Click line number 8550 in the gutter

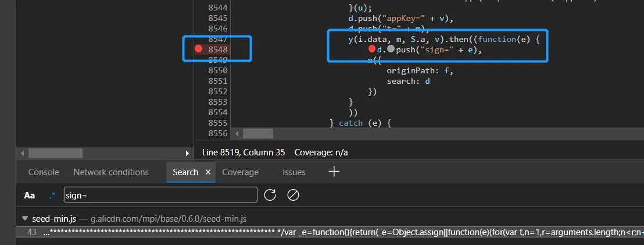click(x=218, y=70)
